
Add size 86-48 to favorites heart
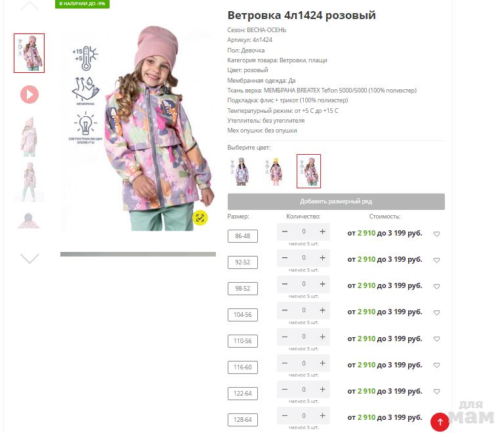pos(436,234)
